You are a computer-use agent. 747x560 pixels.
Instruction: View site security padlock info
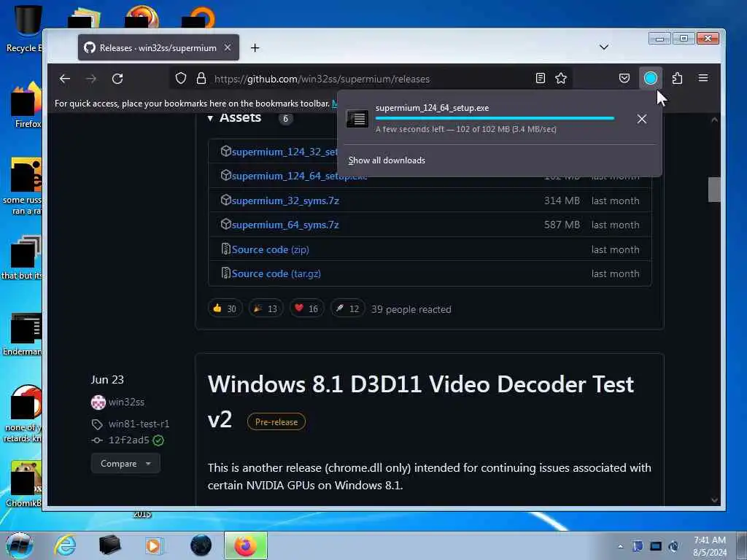point(201,78)
